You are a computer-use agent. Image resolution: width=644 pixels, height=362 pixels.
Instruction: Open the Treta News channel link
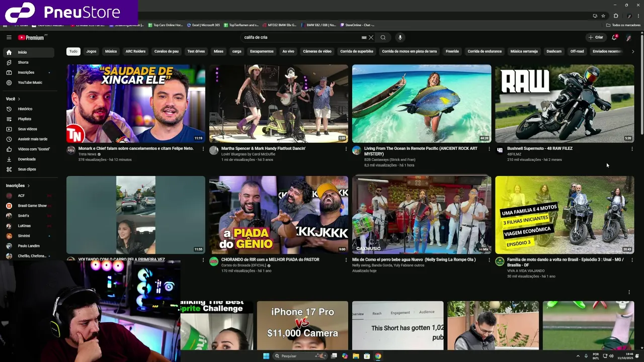[x=88, y=154]
